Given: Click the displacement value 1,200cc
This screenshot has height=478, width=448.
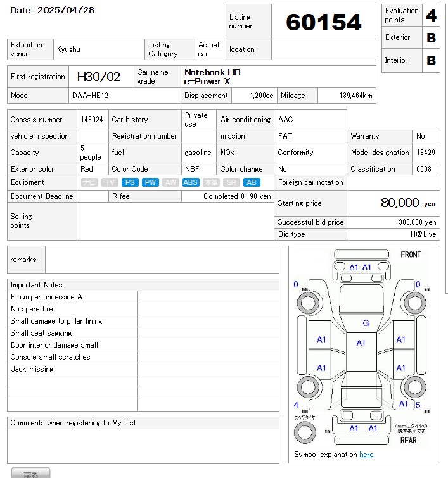Looking at the screenshot, I should coord(262,96).
